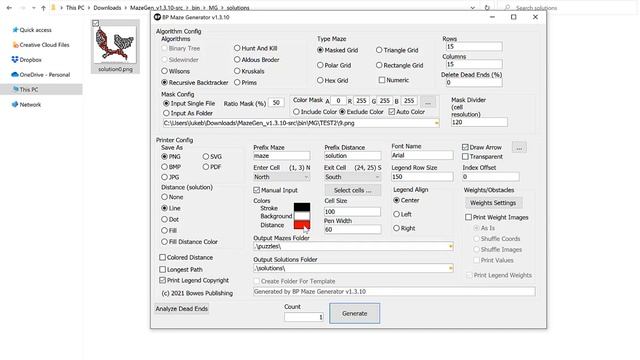Click the Columns input field

(x=473, y=64)
